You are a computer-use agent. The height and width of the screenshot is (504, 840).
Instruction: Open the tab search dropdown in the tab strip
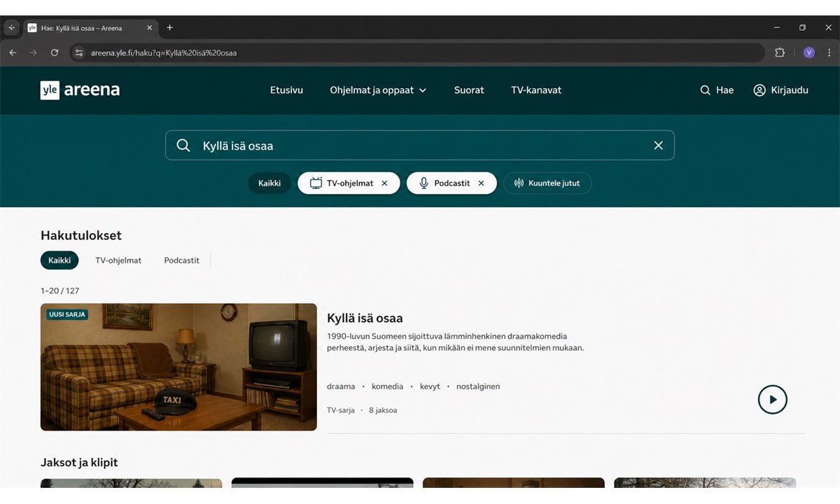pyautogui.click(x=11, y=28)
